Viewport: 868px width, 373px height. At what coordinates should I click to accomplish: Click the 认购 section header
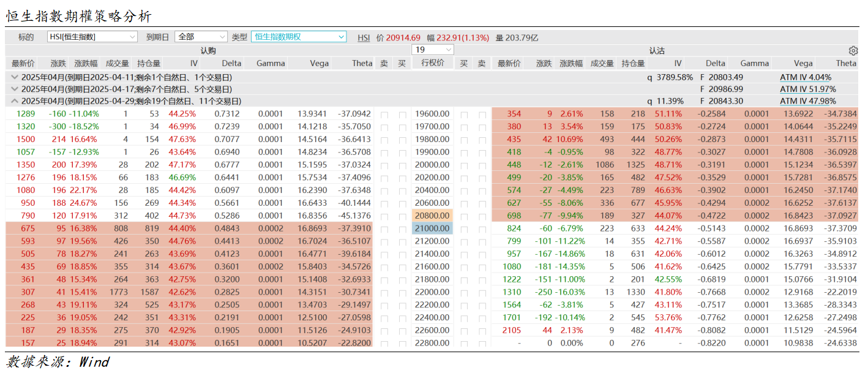pos(208,51)
